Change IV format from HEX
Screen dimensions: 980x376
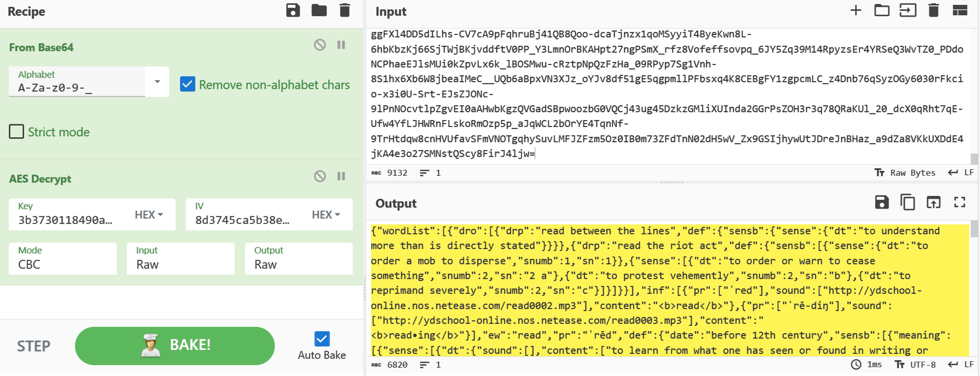(326, 215)
